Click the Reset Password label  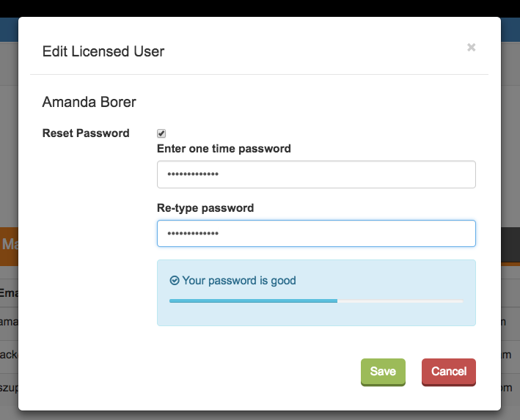click(86, 133)
